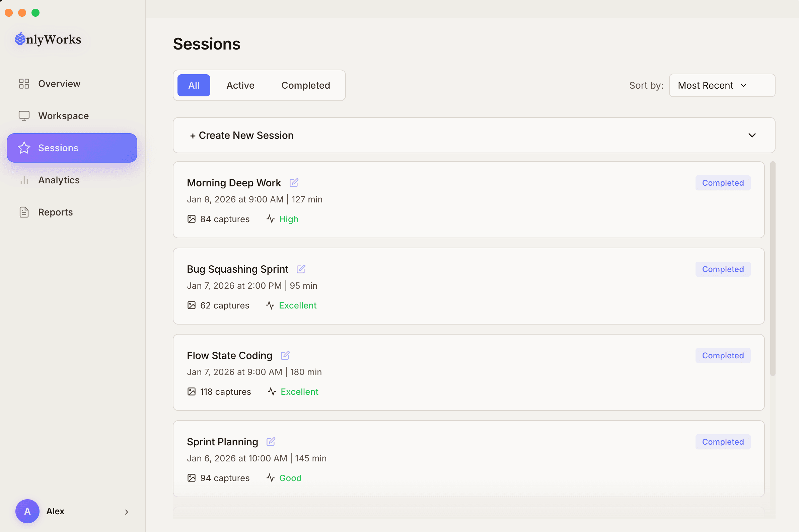This screenshot has height=532, width=799.
Task: Open the Most Recent sort dropdown
Action: click(722, 85)
